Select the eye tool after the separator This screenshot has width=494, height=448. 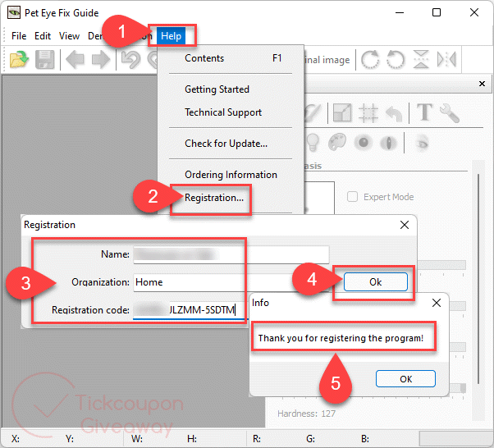pyautogui.click(x=422, y=143)
